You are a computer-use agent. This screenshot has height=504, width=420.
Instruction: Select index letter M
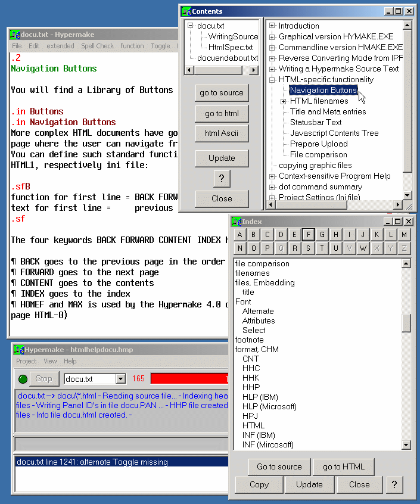(405, 235)
